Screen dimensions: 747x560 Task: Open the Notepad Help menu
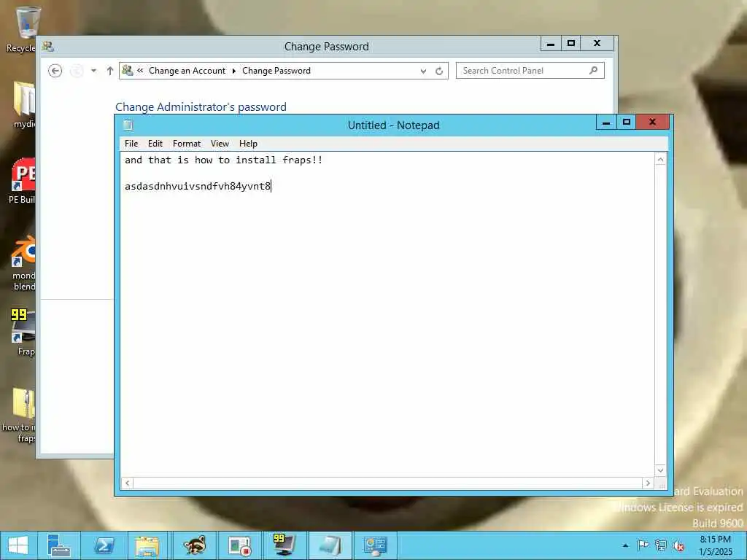tap(248, 144)
